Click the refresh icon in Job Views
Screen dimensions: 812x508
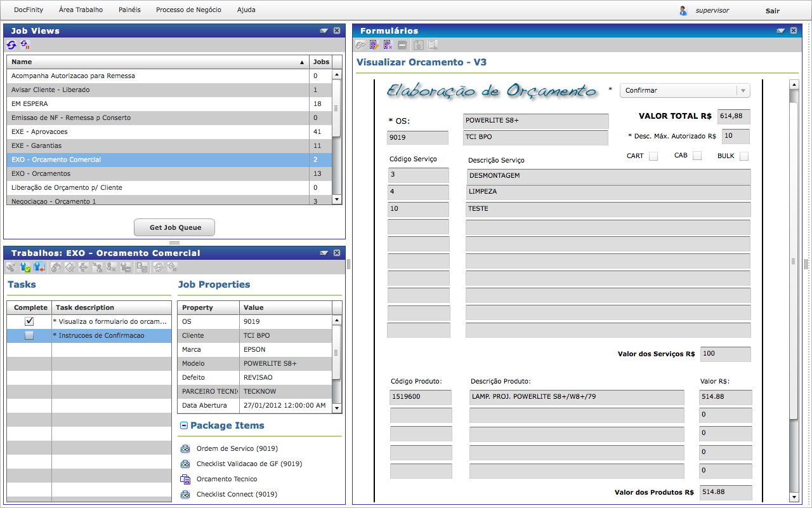[11, 45]
